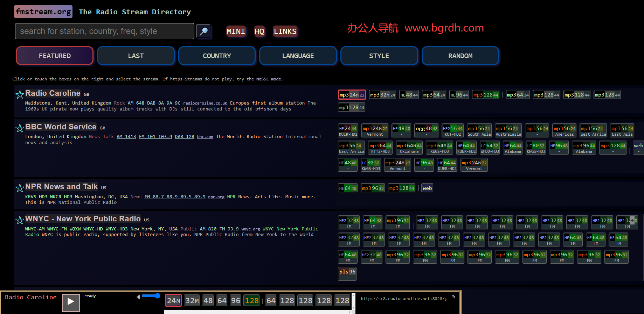644x314 pixels.
Task: Click the star beside WNYC New York Public Radio
Action: pyautogui.click(x=20, y=220)
